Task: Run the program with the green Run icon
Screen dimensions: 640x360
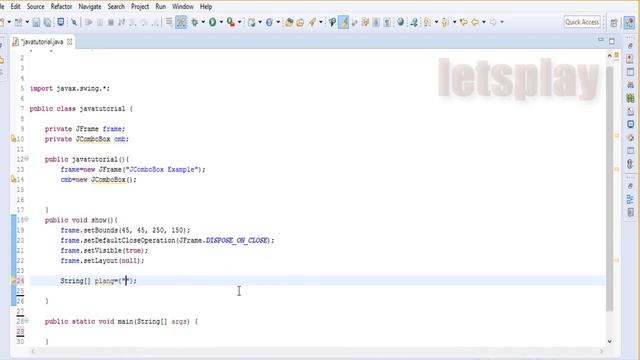Action: [212, 22]
